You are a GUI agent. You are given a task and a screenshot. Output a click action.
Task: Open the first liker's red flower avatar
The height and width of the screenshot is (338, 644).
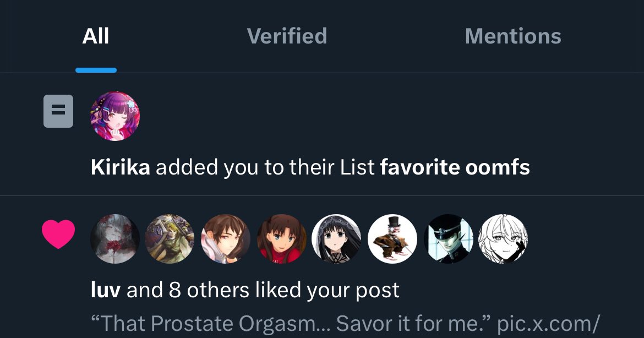[x=115, y=238]
